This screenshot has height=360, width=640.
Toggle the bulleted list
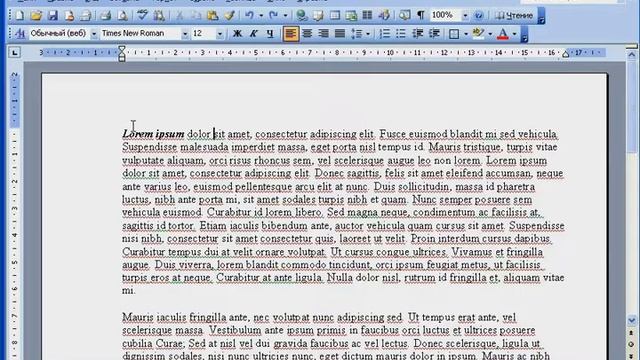point(401,33)
